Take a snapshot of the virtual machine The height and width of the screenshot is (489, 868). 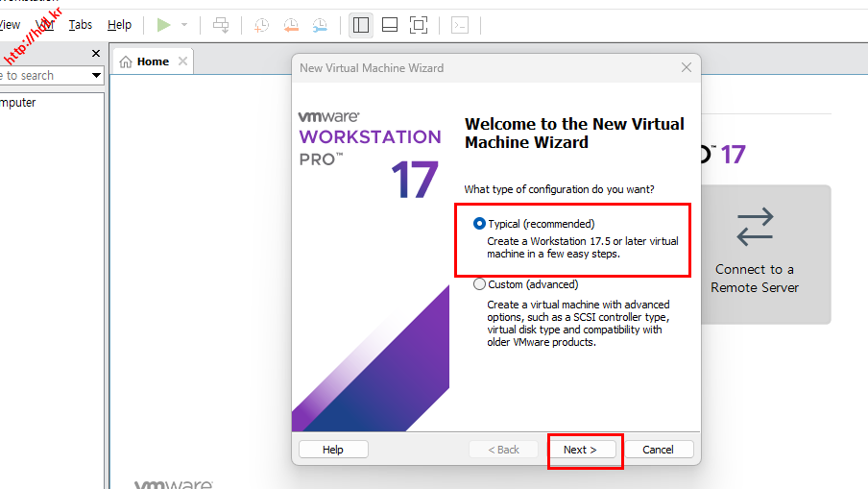coord(261,25)
